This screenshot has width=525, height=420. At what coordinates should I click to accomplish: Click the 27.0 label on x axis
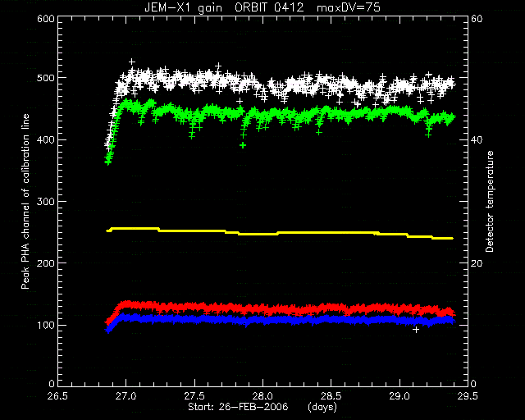coord(126,396)
